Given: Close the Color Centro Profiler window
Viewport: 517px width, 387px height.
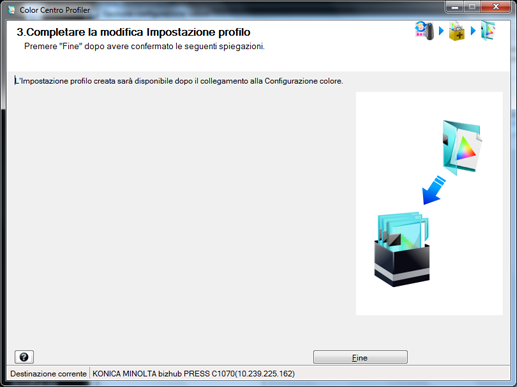Looking at the screenshot, I should (496, 7).
